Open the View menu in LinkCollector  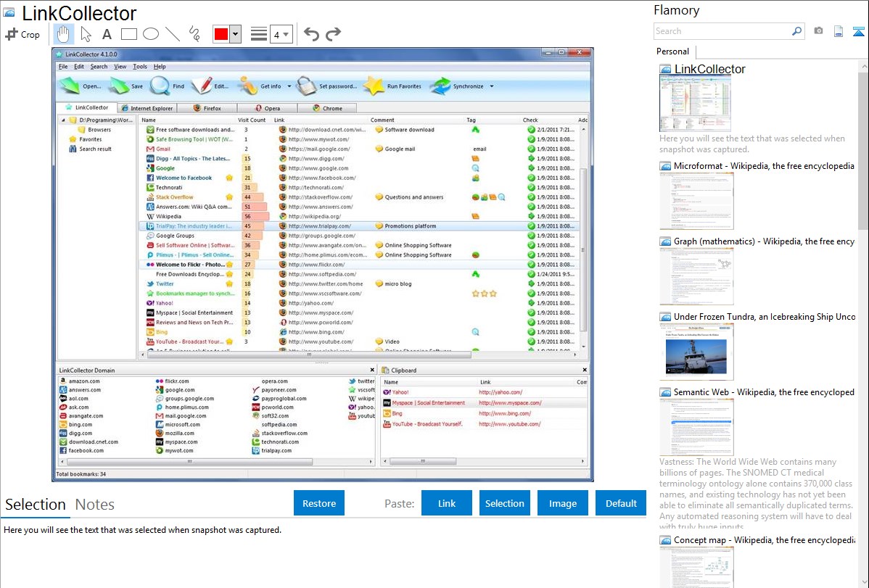pyautogui.click(x=120, y=67)
